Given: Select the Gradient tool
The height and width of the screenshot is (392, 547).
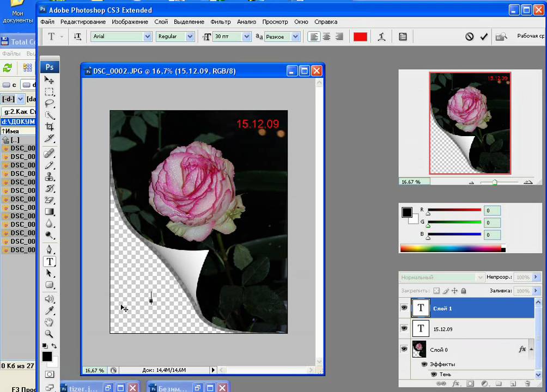Looking at the screenshot, I should [49, 212].
